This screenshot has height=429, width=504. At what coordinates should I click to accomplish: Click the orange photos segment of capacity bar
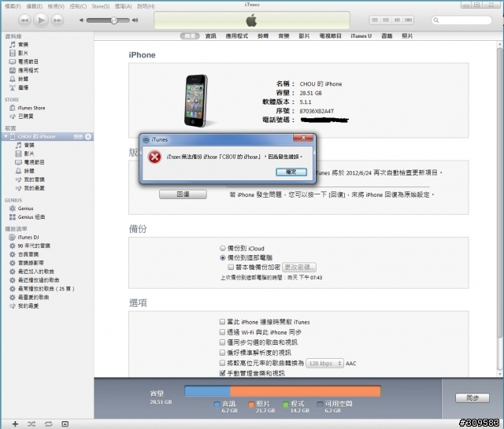305,391
